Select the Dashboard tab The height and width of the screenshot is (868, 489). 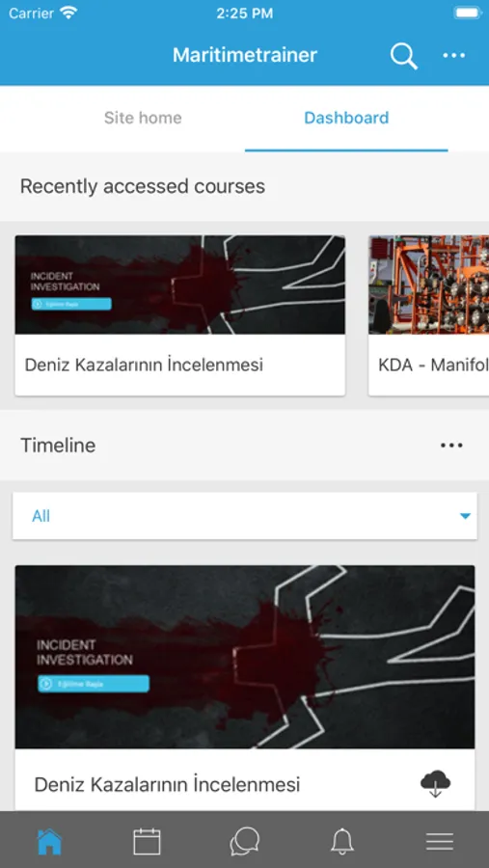click(346, 118)
